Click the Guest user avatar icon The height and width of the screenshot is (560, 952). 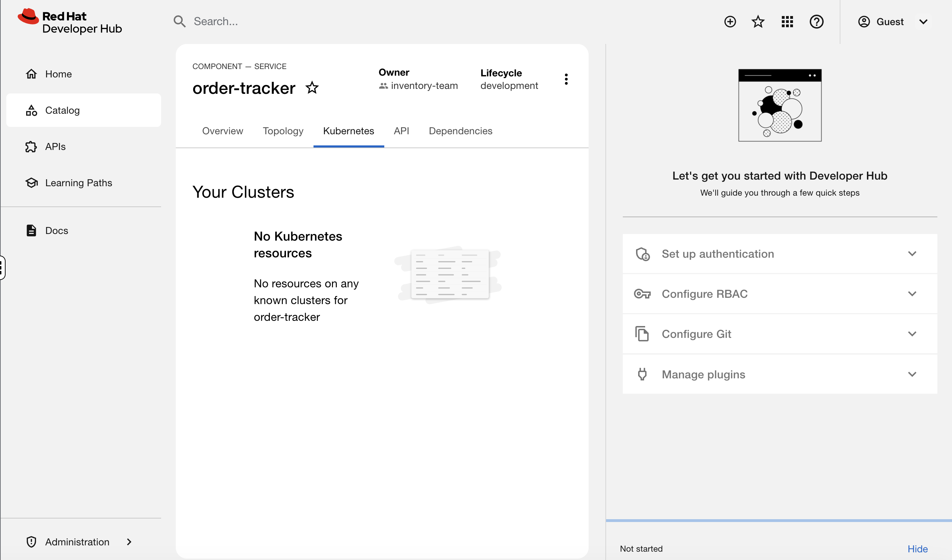coord(864,22)
